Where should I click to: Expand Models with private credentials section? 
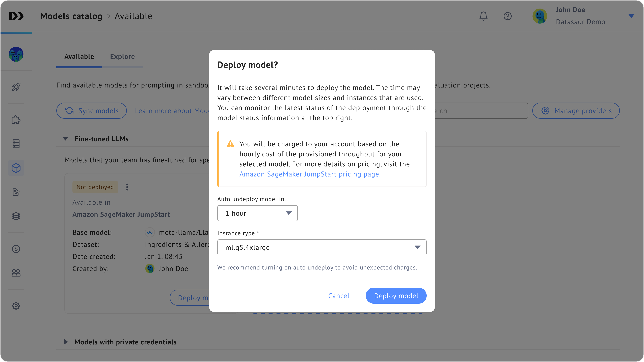pyautogui.click(x=66, y=342)
